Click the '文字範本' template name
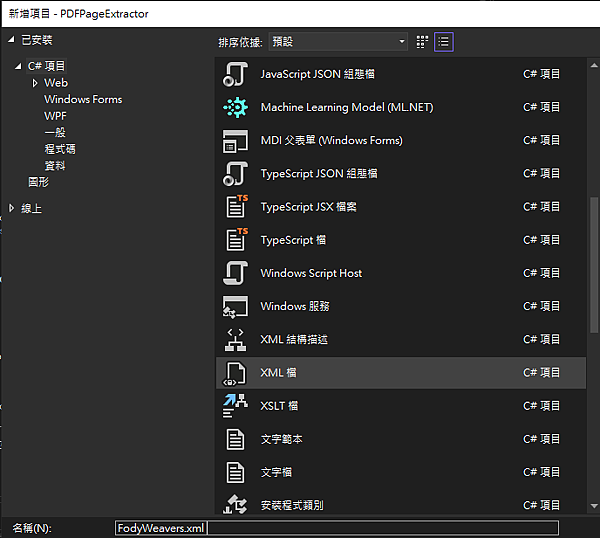600x538 pixels. (x=282, y=439)
